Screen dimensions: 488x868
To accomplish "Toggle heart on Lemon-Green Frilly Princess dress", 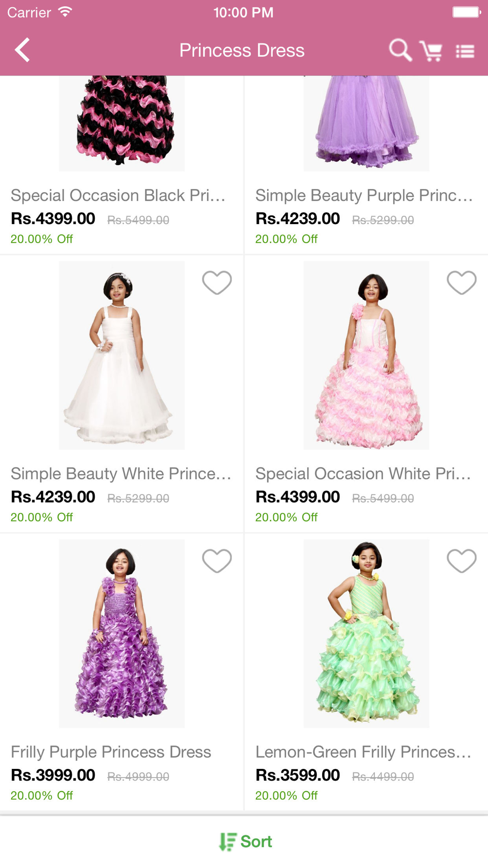I will [461, 561].
